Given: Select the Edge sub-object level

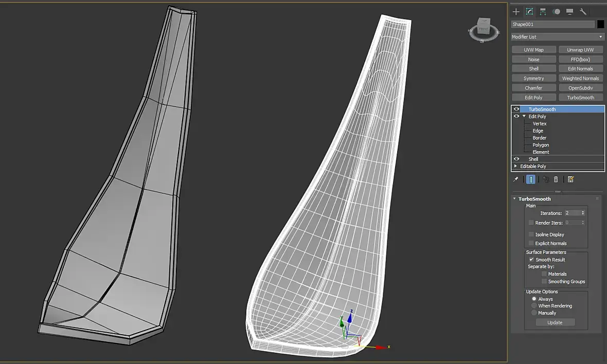Looking at the screenshot, I should coord(538,131).
